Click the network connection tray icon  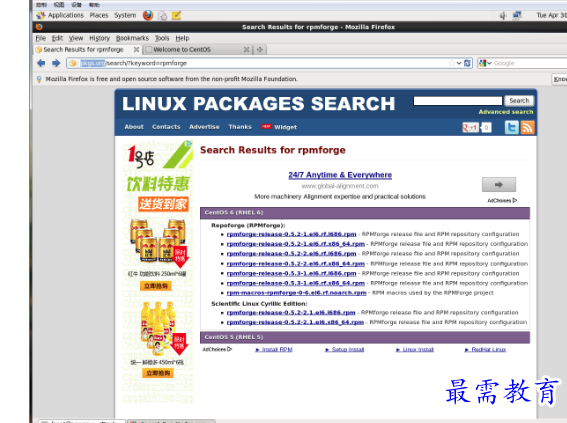(517, 15)
